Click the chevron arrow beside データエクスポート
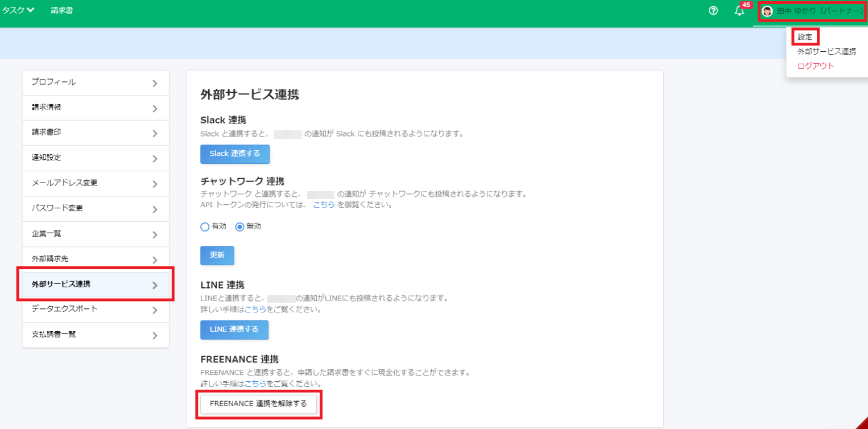The height and width of the screenshot is (429, 868). 155,310
